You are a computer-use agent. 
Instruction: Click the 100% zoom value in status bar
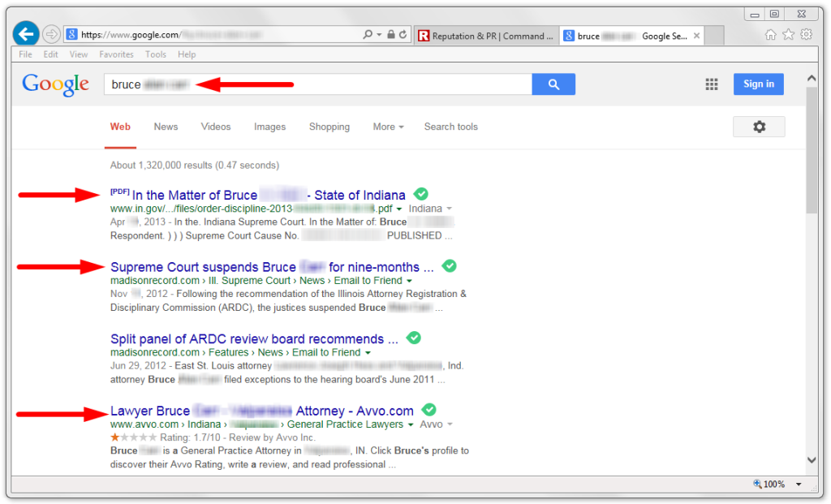(x=774, y=485)
